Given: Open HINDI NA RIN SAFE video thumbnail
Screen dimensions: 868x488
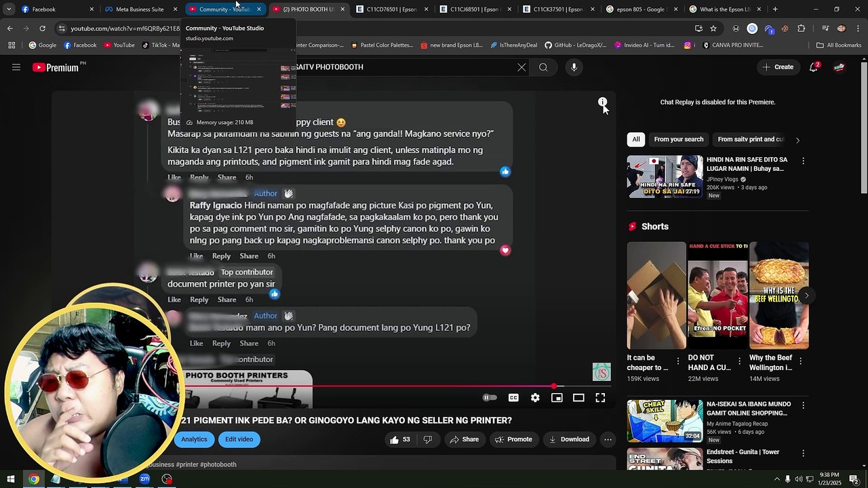Looking at the screenshot, I should [665, 177].
